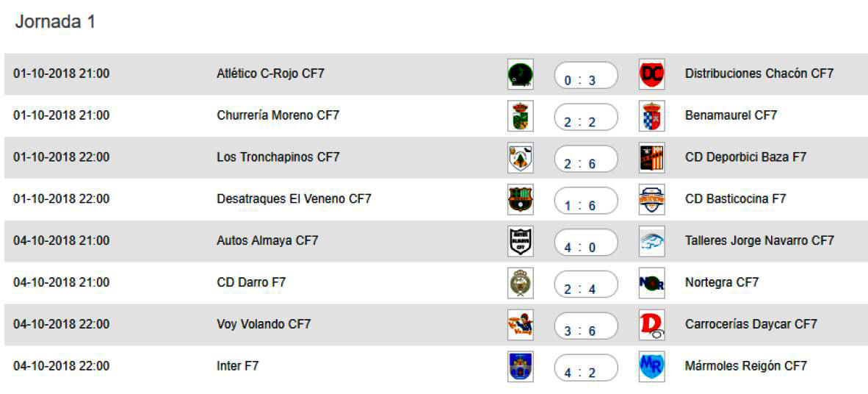Click the Churrería Moreno CF7 crest
Image resolution: width=868 pixels, height=394 pixels.
(x=520, y=116)
